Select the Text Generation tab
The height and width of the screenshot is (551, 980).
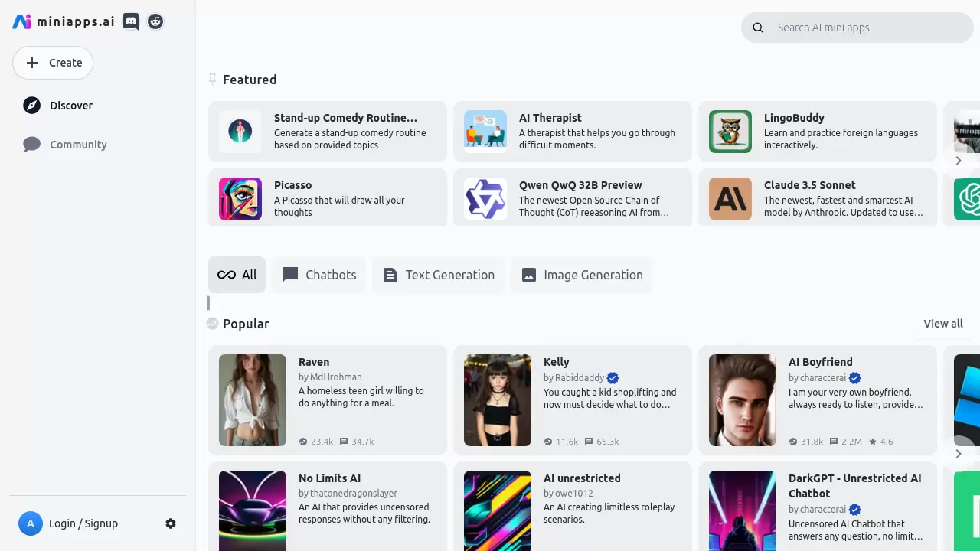pos(439,275)
